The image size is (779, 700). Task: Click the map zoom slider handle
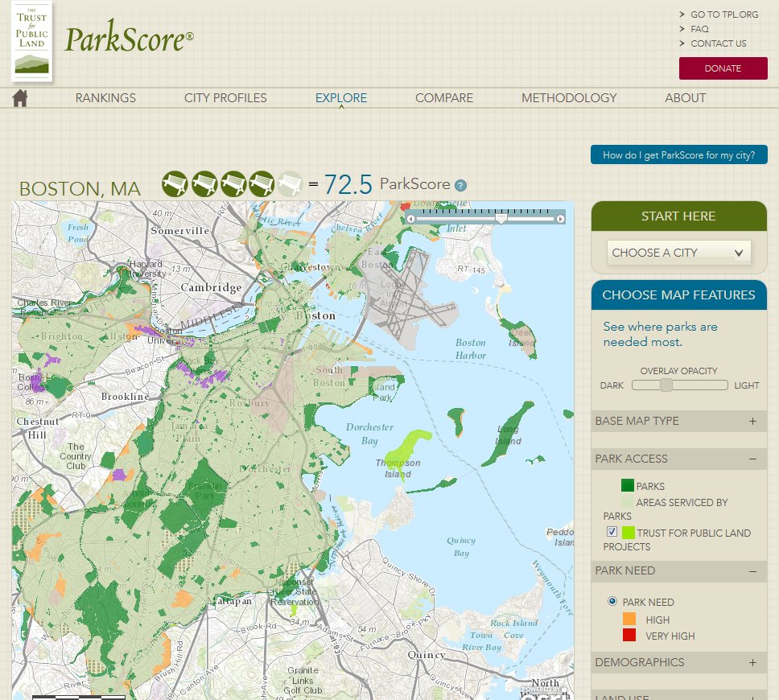[x=502, y=218]
